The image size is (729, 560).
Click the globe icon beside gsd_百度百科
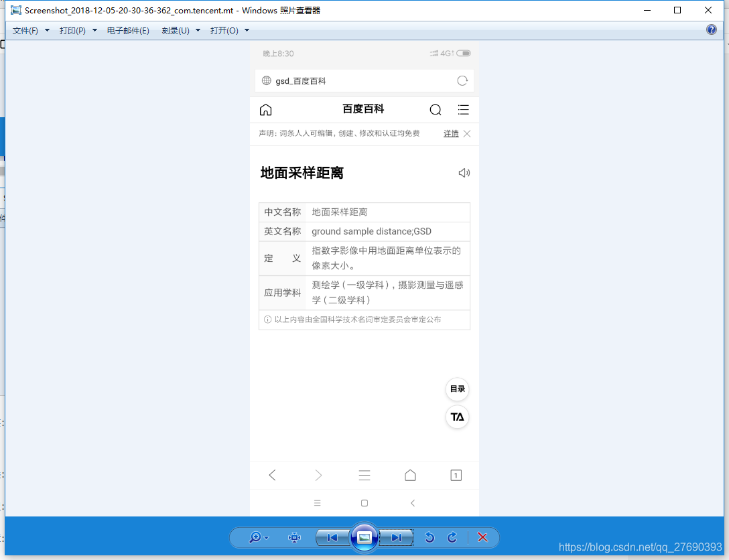[267, 80]
